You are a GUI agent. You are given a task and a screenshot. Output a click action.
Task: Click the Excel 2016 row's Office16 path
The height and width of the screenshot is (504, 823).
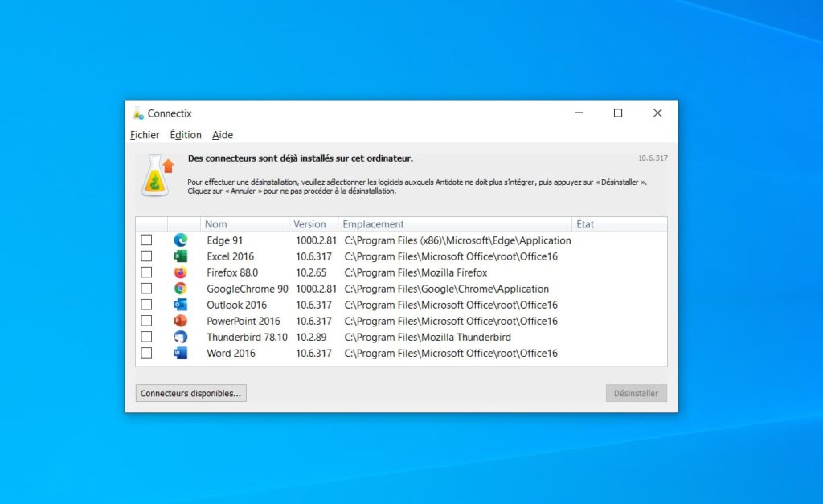click(451, 256)
